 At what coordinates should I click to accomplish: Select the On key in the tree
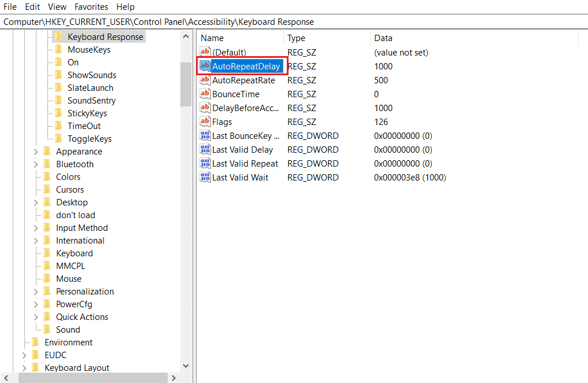73,62
